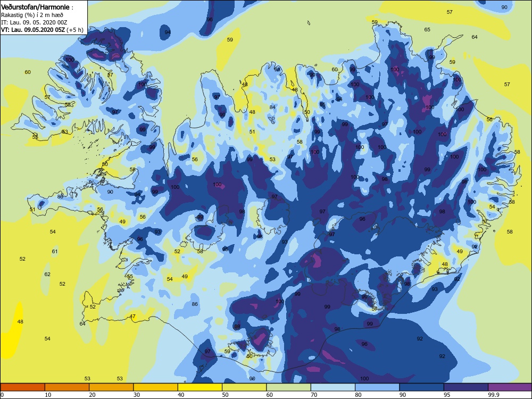Click the value '94' in the dark blue blob offshore of the northwest coast
The height and width of the screenshot is (399, 532).
(168, 32)
